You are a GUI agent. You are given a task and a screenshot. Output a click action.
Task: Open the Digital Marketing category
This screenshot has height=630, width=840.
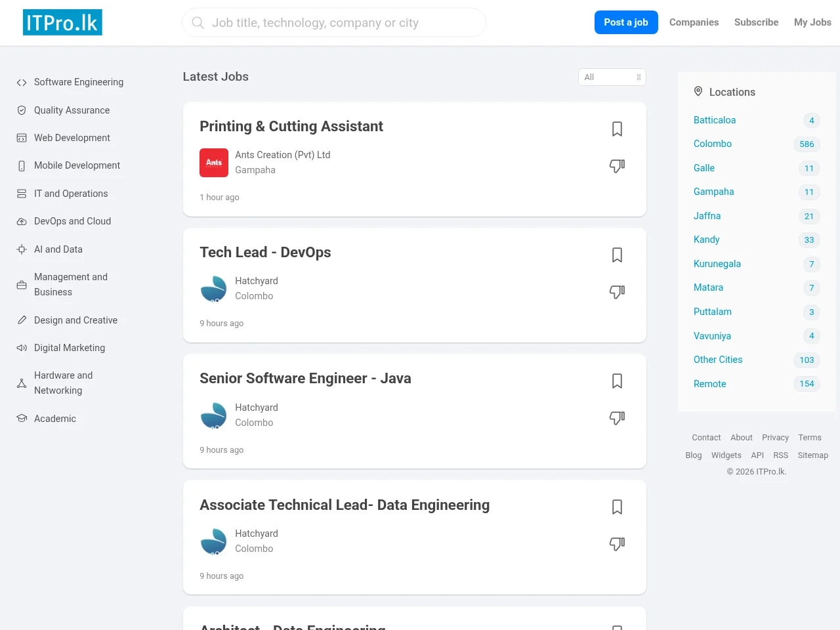[70, 348]
